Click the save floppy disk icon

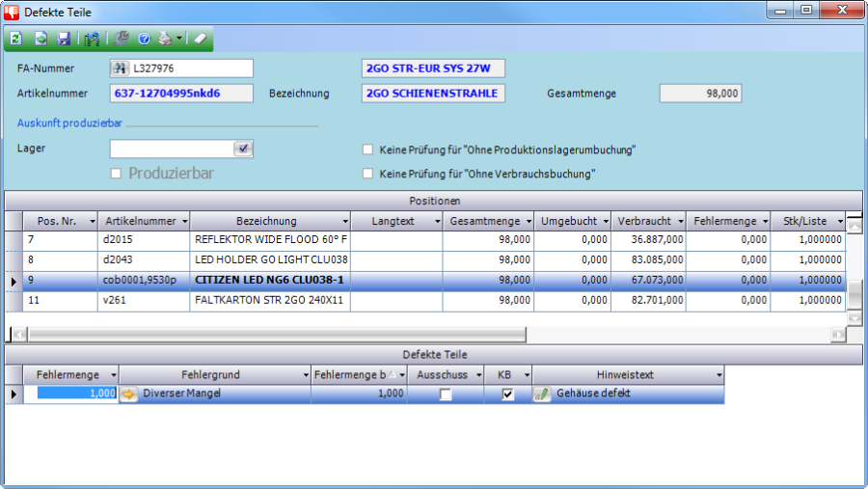pos(64,39)
